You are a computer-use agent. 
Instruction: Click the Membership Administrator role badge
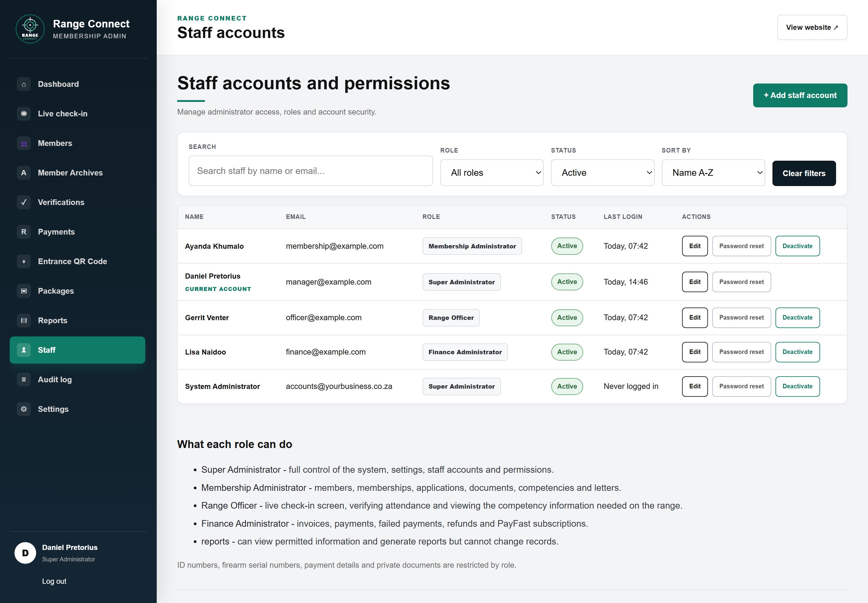coord(472,246)
